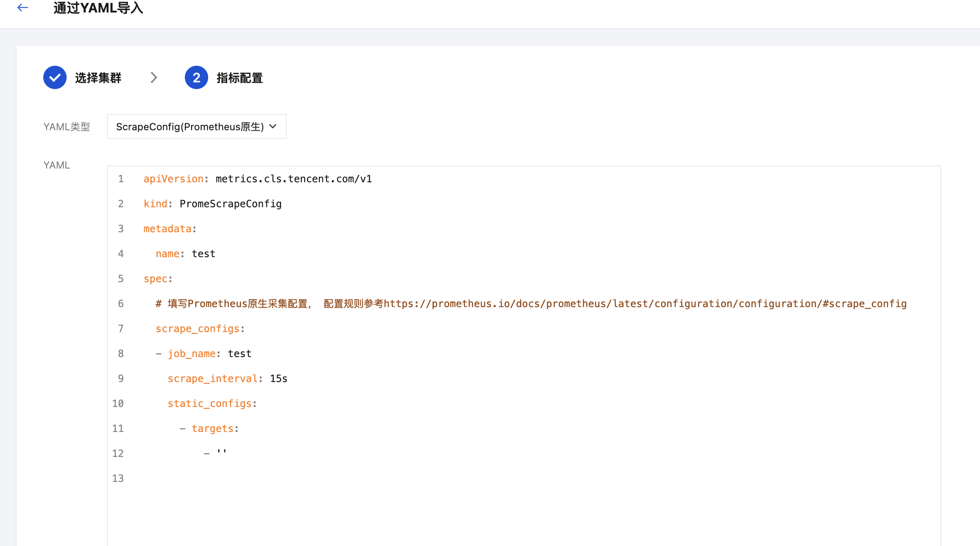Screen dimensions: 980x546
Task: Click the prometheus.io docs URL in comment
Action: pyautogui.click(x=644, y=304)
